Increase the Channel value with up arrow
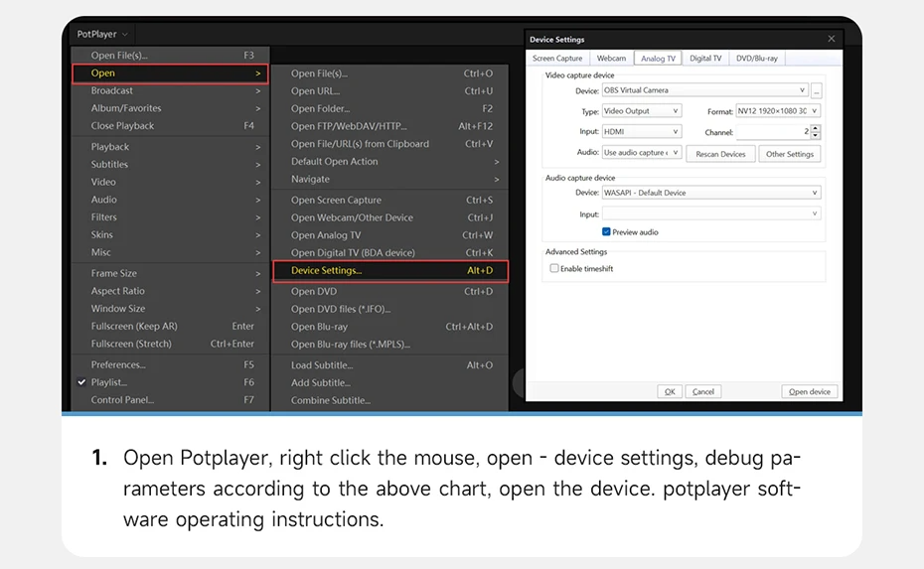 [x=816, y=128]
